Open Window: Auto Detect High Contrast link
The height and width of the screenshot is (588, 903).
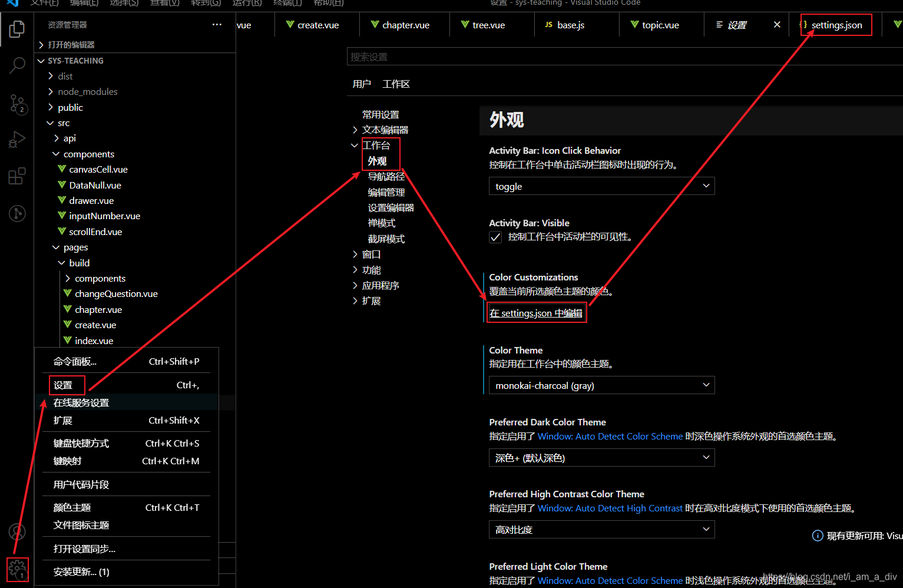coord(610,508)
